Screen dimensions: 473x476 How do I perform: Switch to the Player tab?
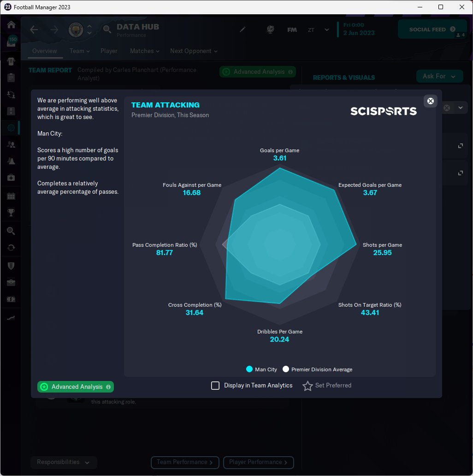(109, 51)
